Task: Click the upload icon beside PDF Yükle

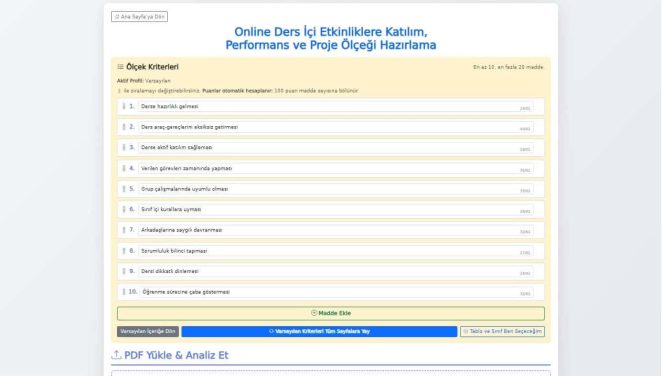Action: point(116,355)
